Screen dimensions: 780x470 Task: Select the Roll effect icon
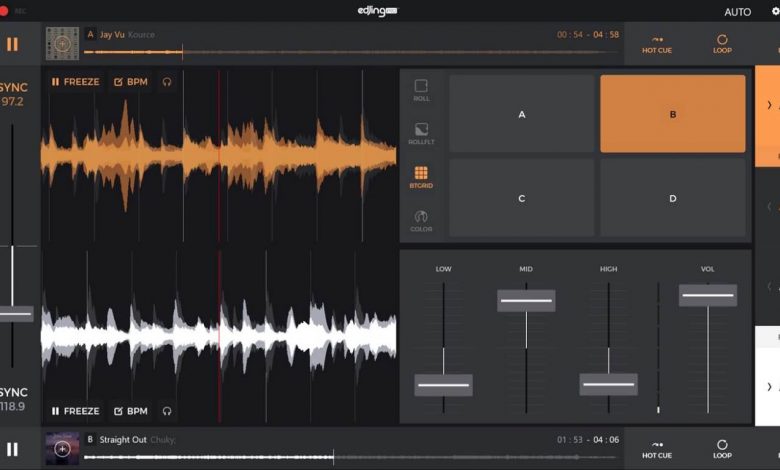pos(421,90)
